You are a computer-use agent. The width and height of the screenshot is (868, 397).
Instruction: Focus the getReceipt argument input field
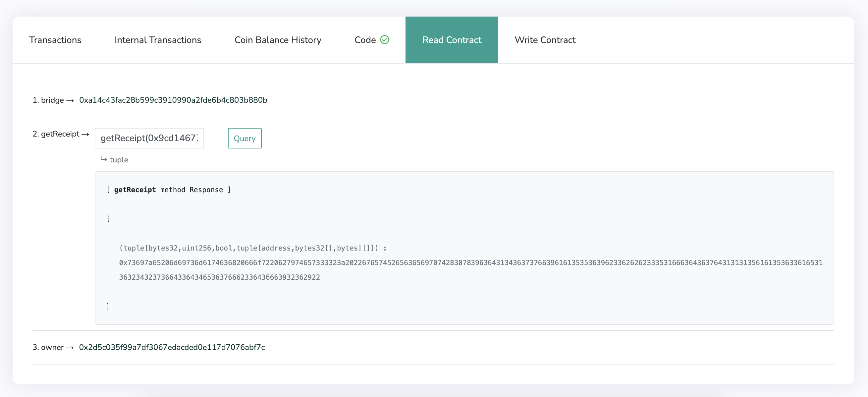pos(149,138)
